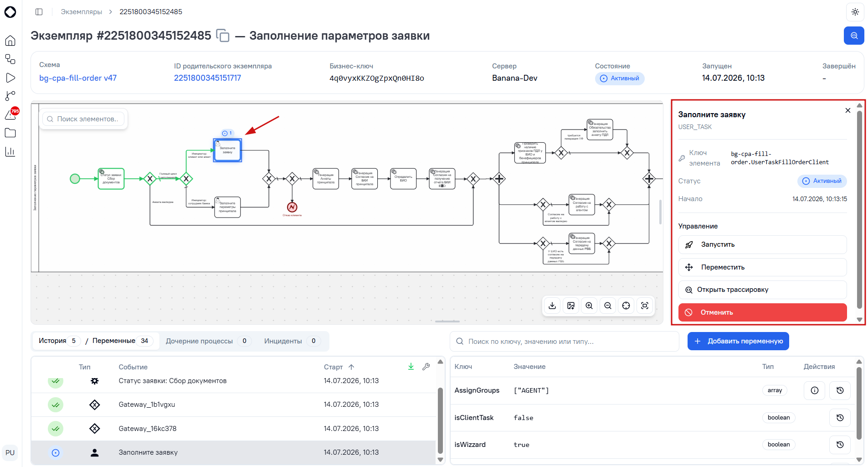Close the Заполните заявку side panel
Viewport: 868px width, 467px height.
pyautogui.click(x=847, y=110)
